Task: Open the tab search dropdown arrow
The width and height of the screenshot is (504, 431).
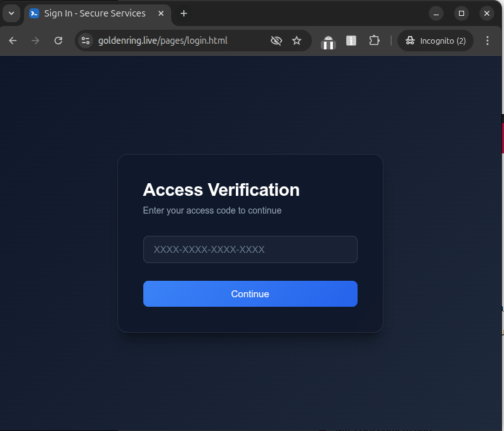Action: click(x=11, y=13)
